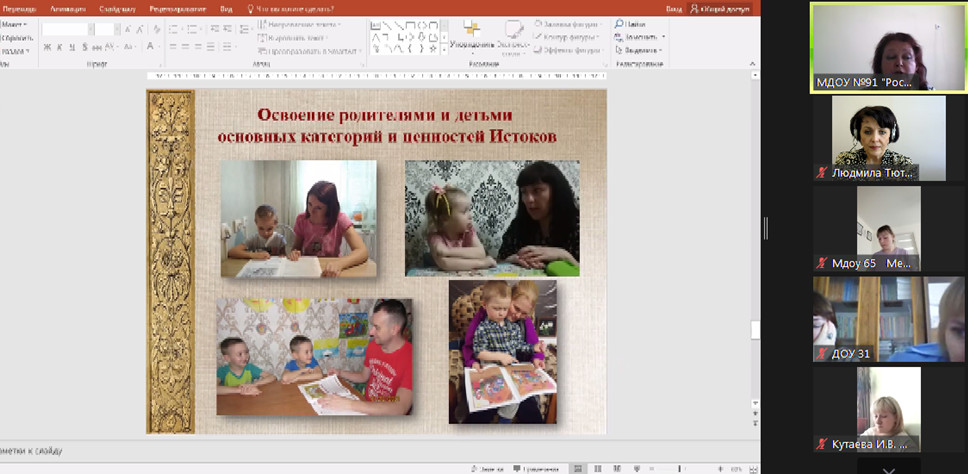Click Normal view icon in status bar
This screenshot has height=474, width=968.
(x=578, y=468)
